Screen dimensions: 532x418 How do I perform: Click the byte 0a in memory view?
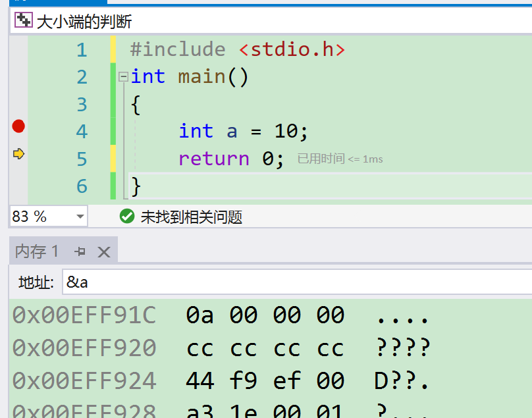pyautogui.click(x=200, y=315)
